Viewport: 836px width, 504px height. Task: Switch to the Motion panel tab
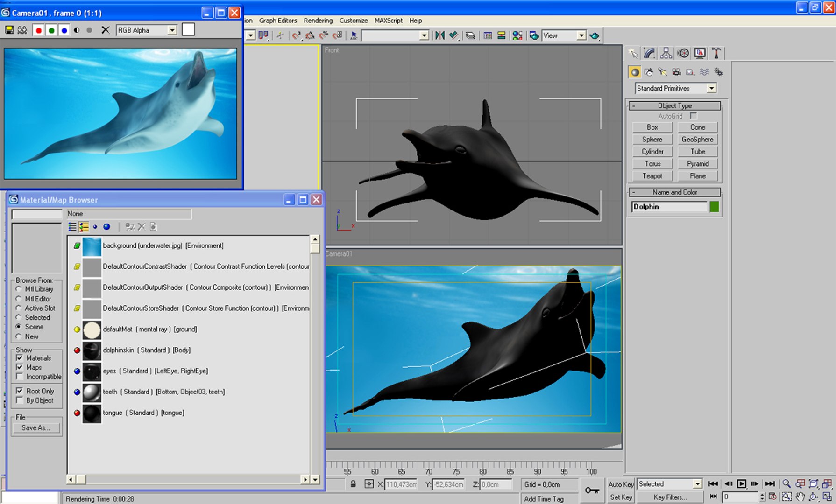click(x=683, y=53)
